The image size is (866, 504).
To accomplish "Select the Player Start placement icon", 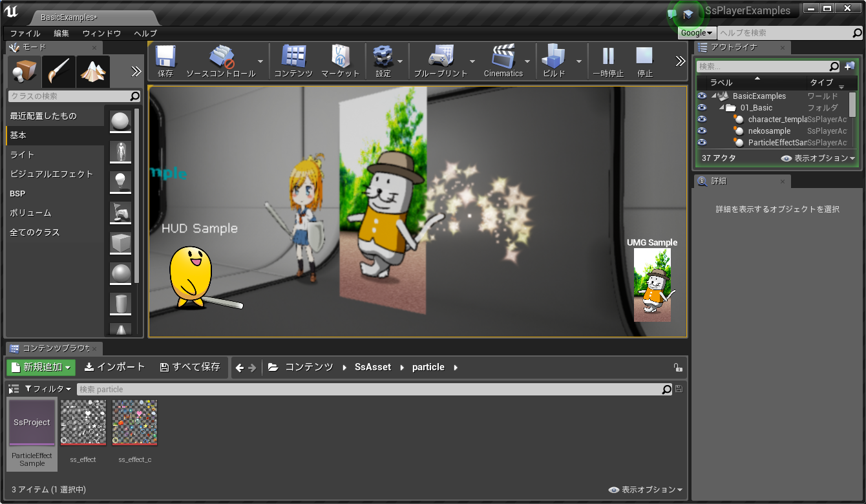I will (x=121, y=213).
